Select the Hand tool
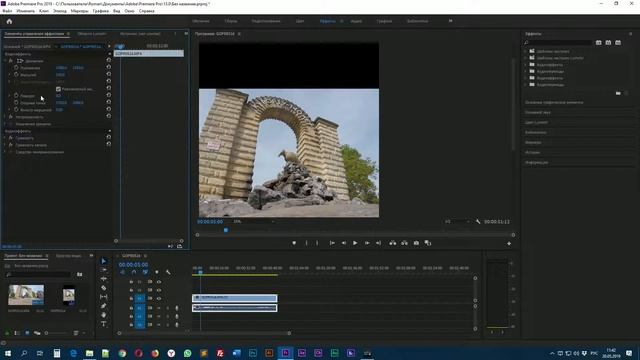This screenshot has height=360, width=640. click(104, 315)
